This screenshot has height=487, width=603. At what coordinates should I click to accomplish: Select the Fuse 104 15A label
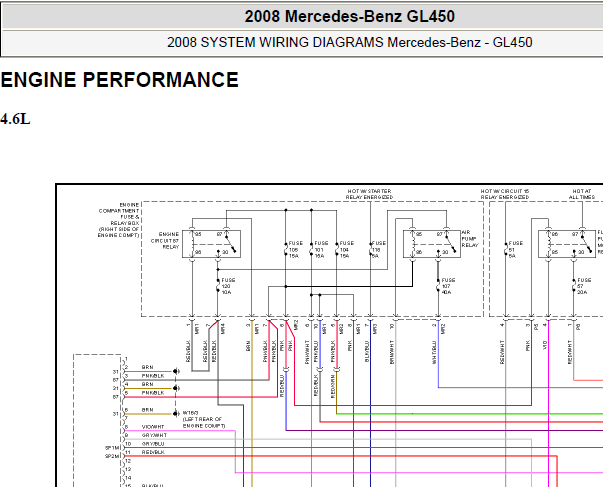tap(347, 250)
